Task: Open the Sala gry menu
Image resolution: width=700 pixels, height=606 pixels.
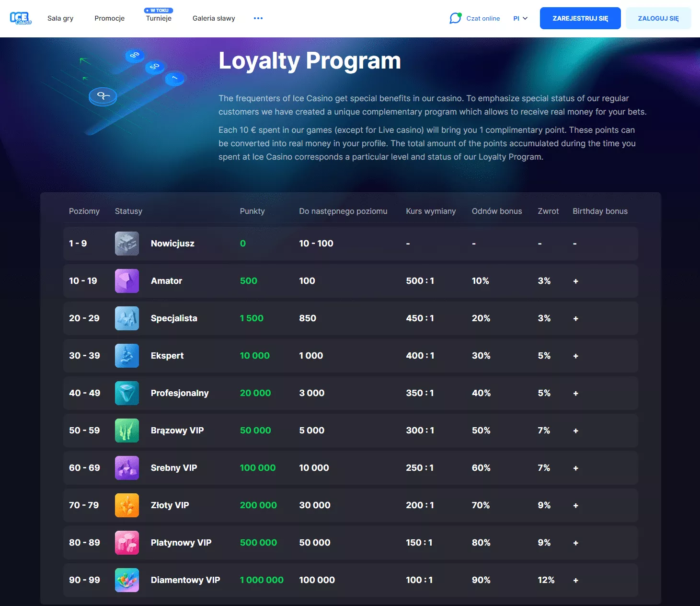Action: coord(60,18)
